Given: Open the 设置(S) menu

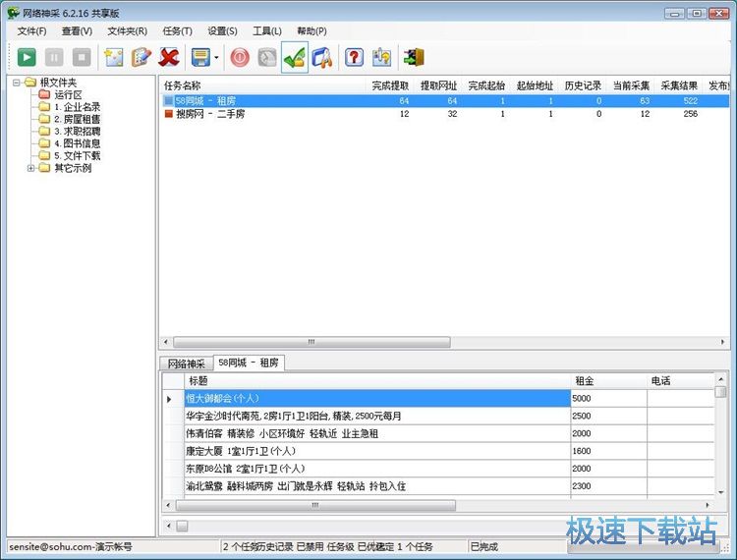Looking at the screenshot, I should pos(222,31).
